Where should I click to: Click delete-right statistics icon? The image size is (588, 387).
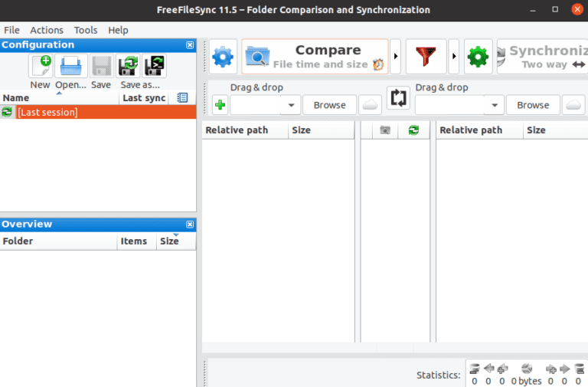coord(579,369)
